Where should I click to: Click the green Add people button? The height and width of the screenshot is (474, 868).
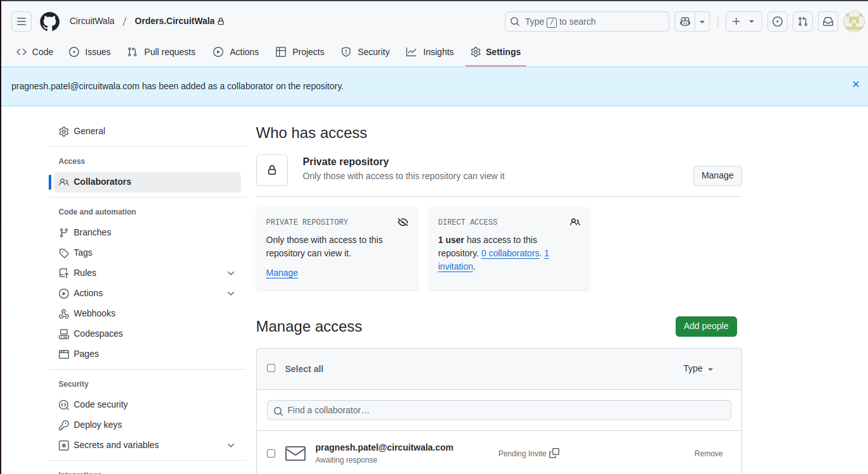click(706, 326)
